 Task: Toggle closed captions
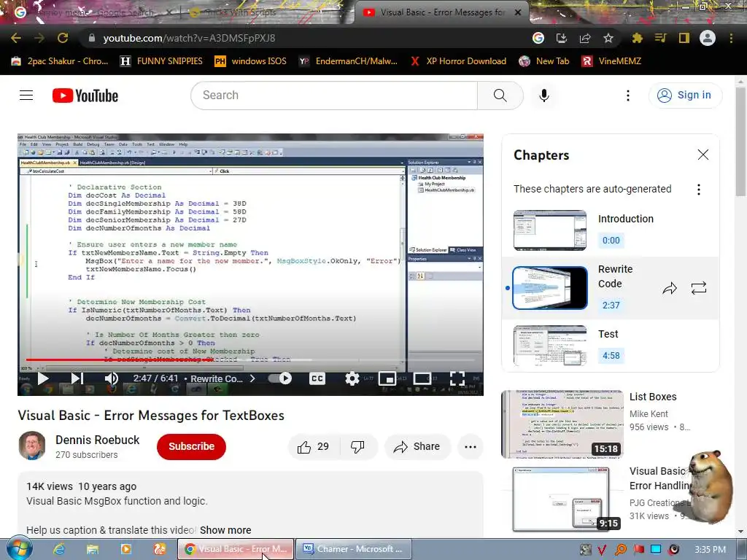click(x=317, y=378)
